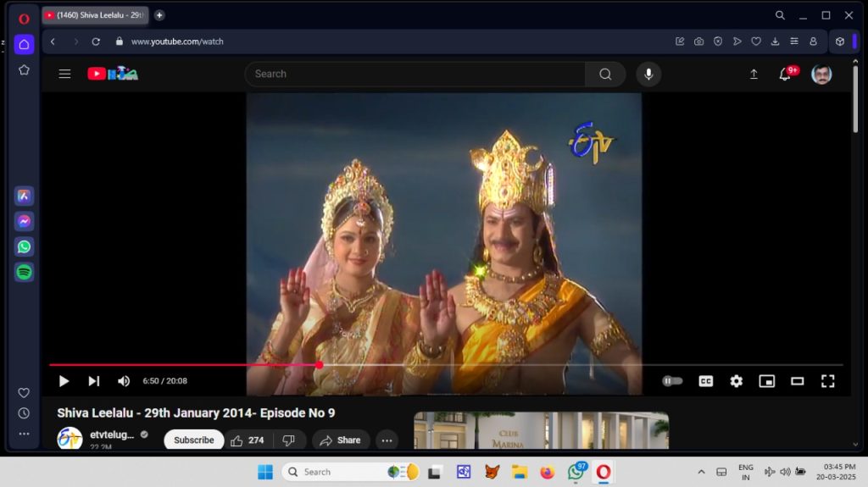The image size is (868, 487).
Task: Open pinboards heart in sidebar
Action: click(24, 393)
